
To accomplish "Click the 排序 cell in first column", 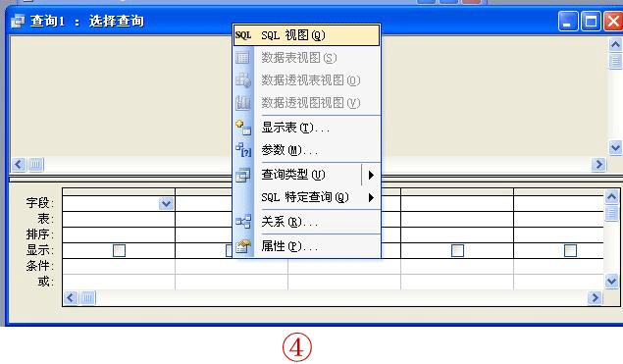I will (119, 234).
